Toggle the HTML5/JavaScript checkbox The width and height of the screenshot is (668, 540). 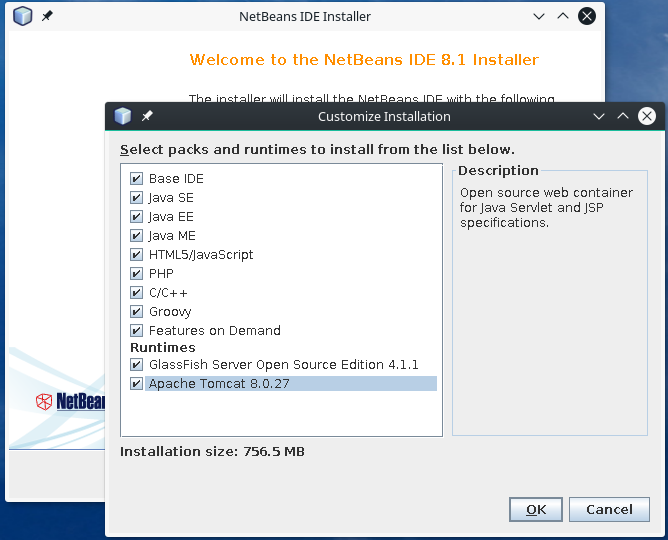click(136, 255)
